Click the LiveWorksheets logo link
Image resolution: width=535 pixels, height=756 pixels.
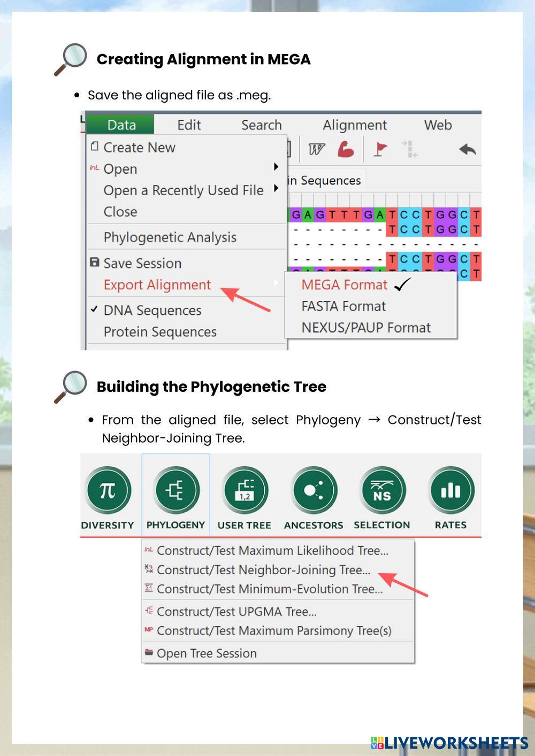click(449, 743)
